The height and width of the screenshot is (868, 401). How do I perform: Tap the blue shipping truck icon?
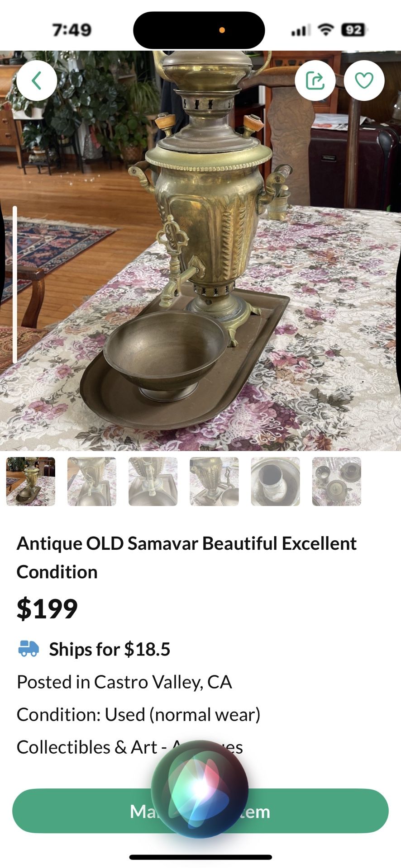tap(29, 648)
